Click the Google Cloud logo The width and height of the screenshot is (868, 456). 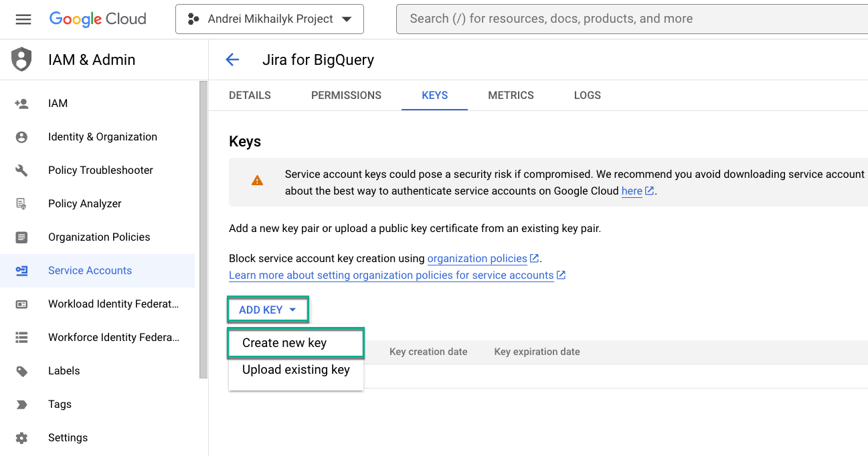[x=97, y=19]
